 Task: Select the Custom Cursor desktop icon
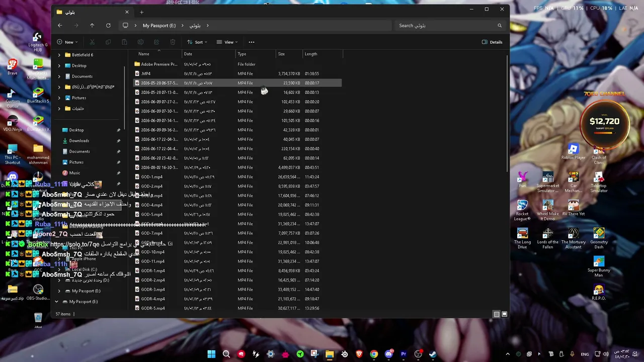coord(13,98)
